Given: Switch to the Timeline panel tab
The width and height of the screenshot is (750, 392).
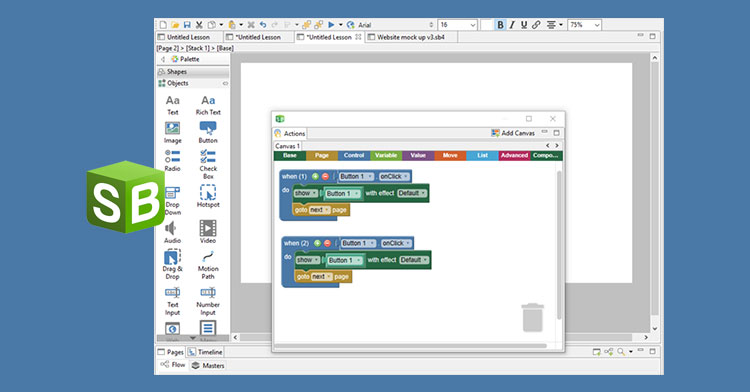Looking at the screenshot, I should 205,352.
